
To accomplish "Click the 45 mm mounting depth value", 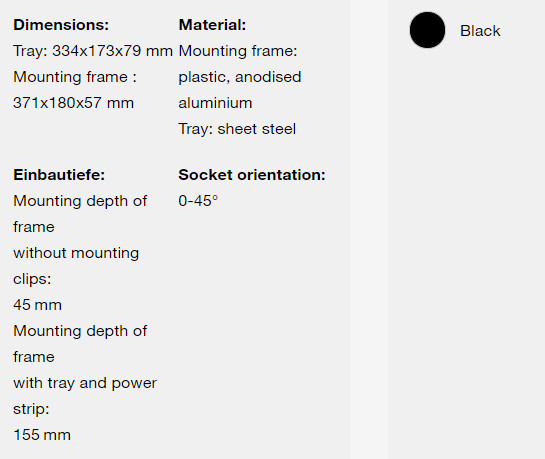I will pos(38,305).
